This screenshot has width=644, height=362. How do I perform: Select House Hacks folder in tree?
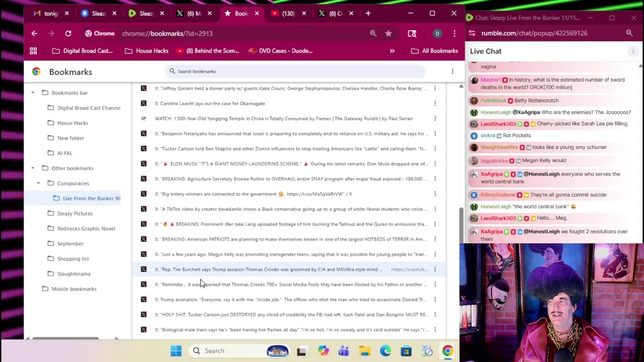68,123
